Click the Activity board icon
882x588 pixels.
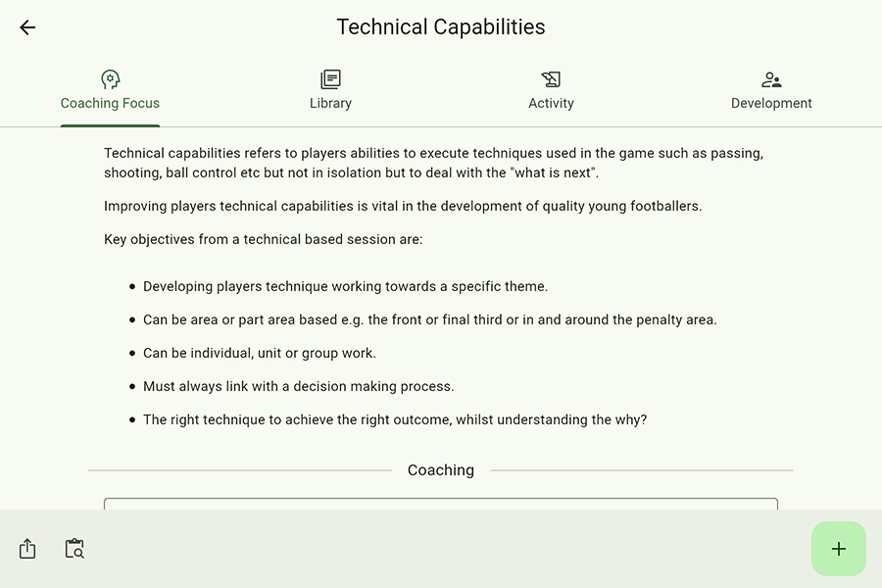pyautogui.click(x=551, y=79)
